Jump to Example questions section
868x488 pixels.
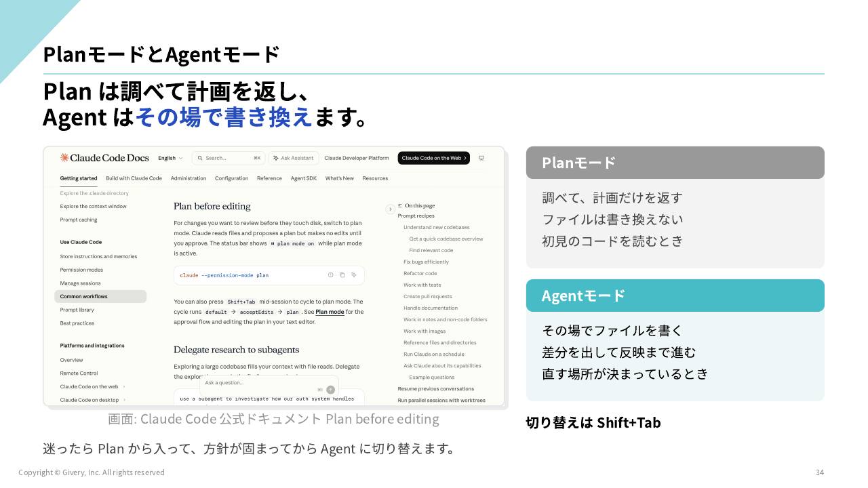click(432, 377)
